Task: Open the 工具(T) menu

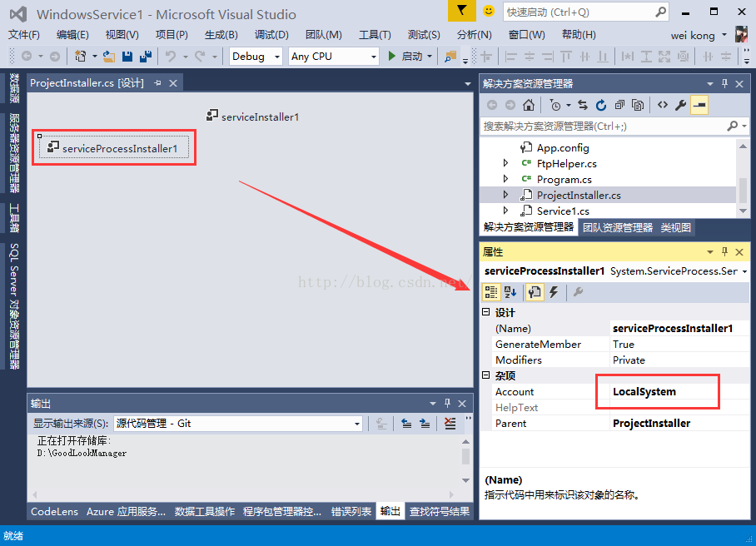Action: [x=375, y=35]
